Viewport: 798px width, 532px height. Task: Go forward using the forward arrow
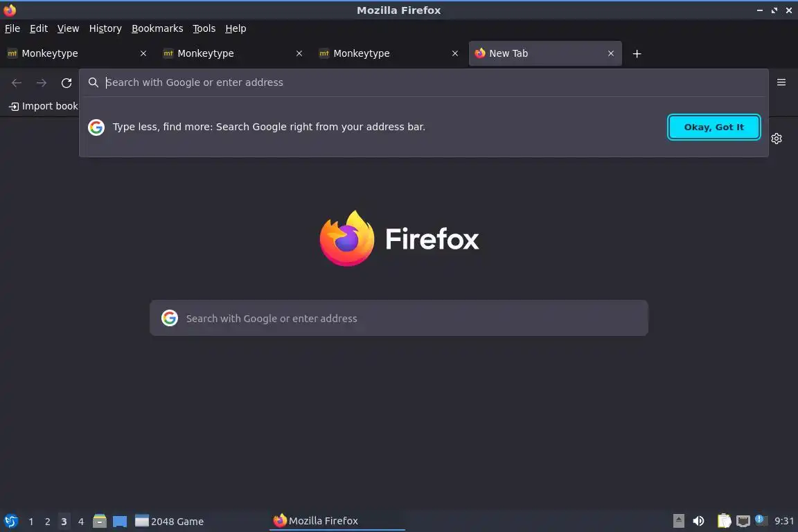42,83
